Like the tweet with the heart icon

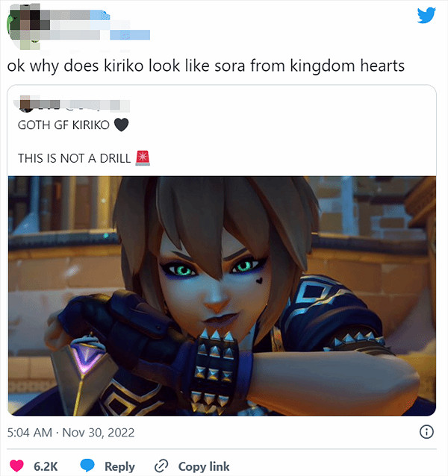[x=16, y=466]
